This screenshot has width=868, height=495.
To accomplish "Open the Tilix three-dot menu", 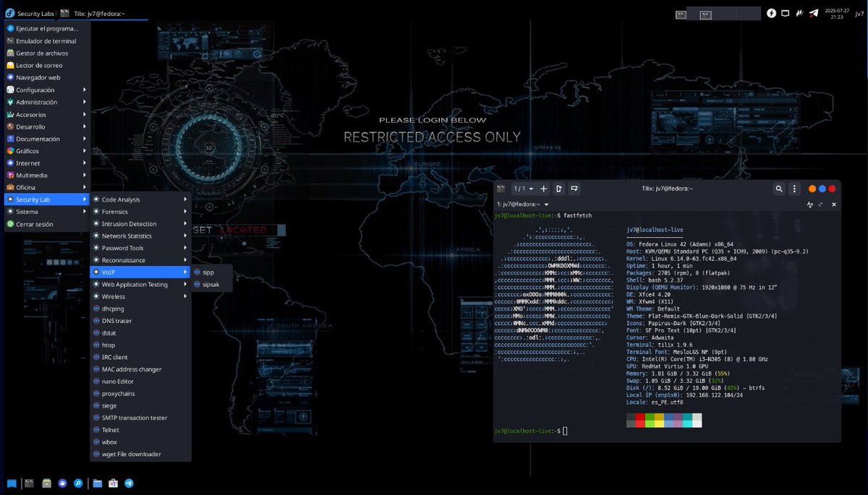I will point(795,189).
